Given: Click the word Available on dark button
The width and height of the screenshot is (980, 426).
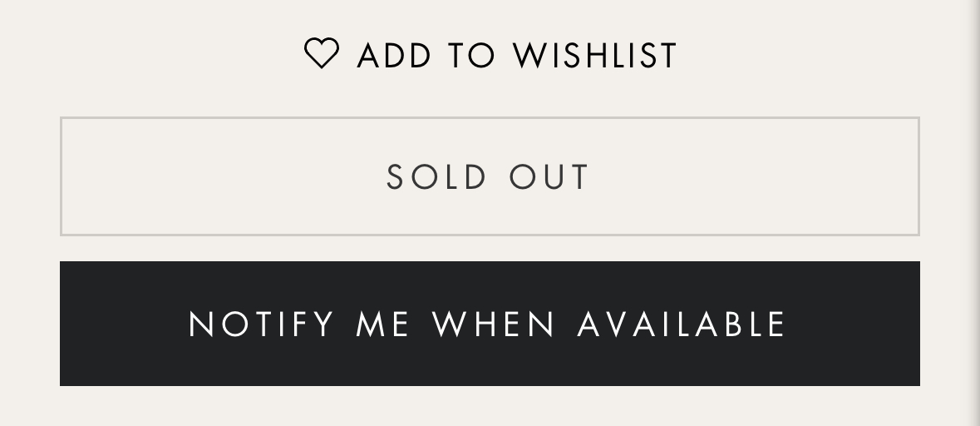Looking at the screenshot, I should 682,324.
